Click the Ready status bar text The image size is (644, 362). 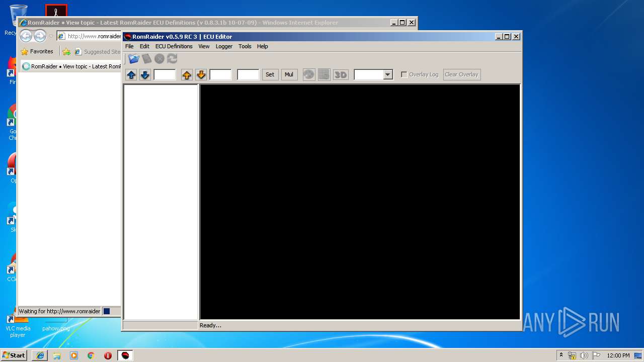[210, 325]
